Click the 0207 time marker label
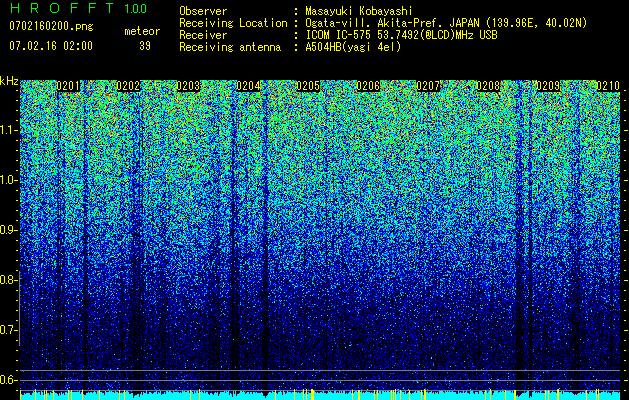 pos(428,86)
